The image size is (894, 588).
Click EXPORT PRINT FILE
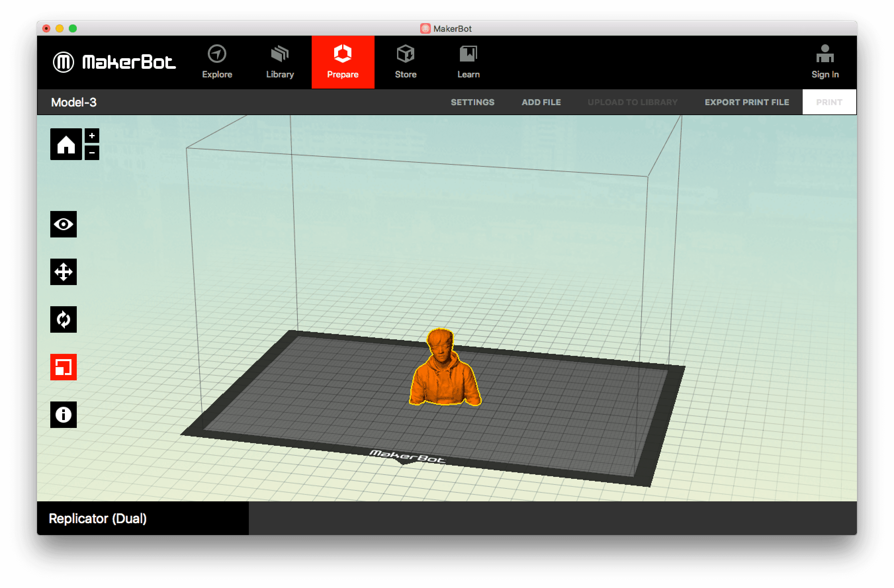pyautogui.click(x=747, y=102)
